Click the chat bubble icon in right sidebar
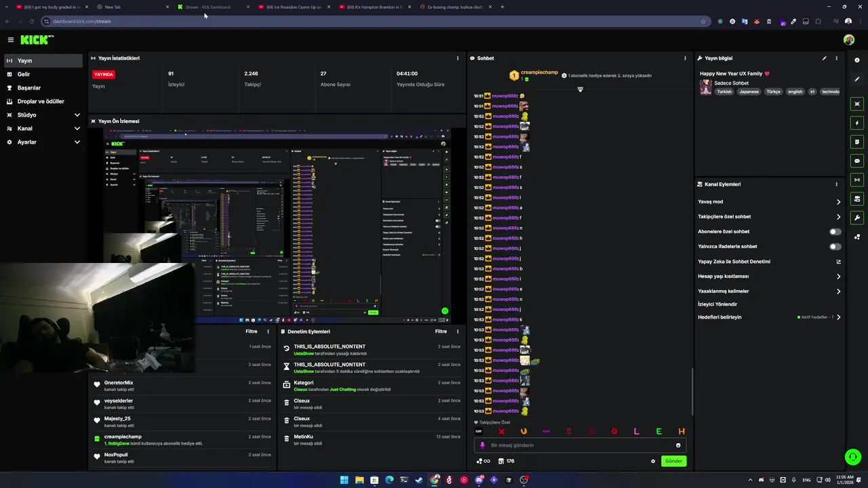 [x=857, y=161]
